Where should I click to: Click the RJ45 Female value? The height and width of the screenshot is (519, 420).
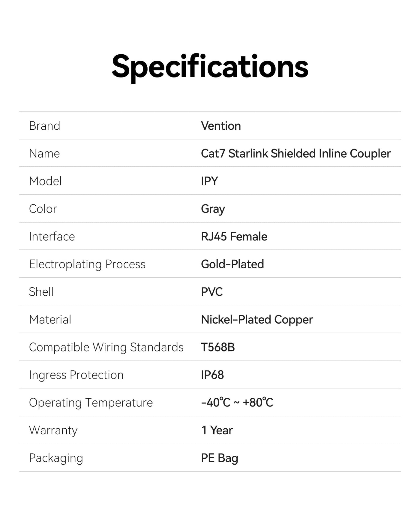(234, 237)
